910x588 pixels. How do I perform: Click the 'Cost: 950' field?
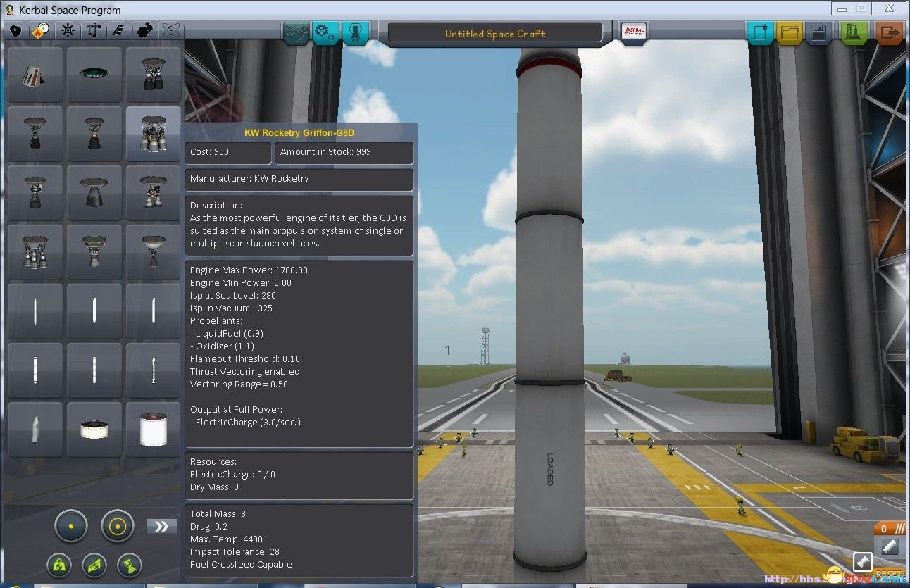point(228,152)
